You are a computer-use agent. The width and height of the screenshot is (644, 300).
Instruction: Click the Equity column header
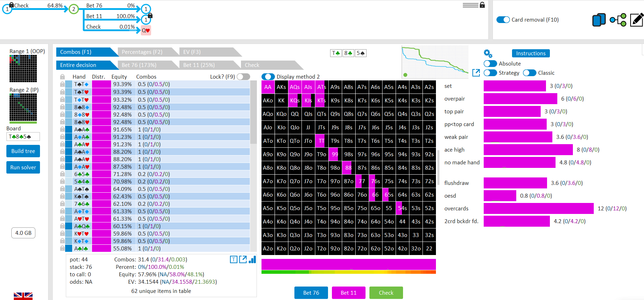119,77
